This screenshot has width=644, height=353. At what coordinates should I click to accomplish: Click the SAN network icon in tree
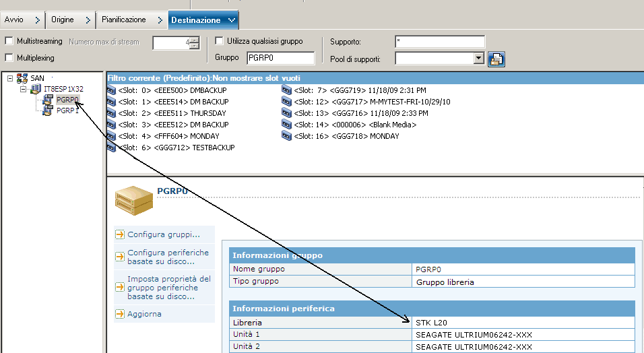pos(22,78)
